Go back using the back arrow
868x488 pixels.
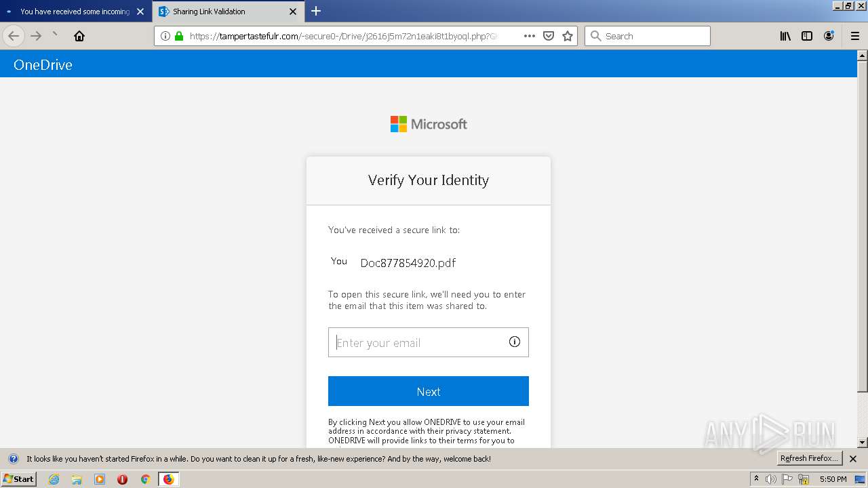[14, 36]
